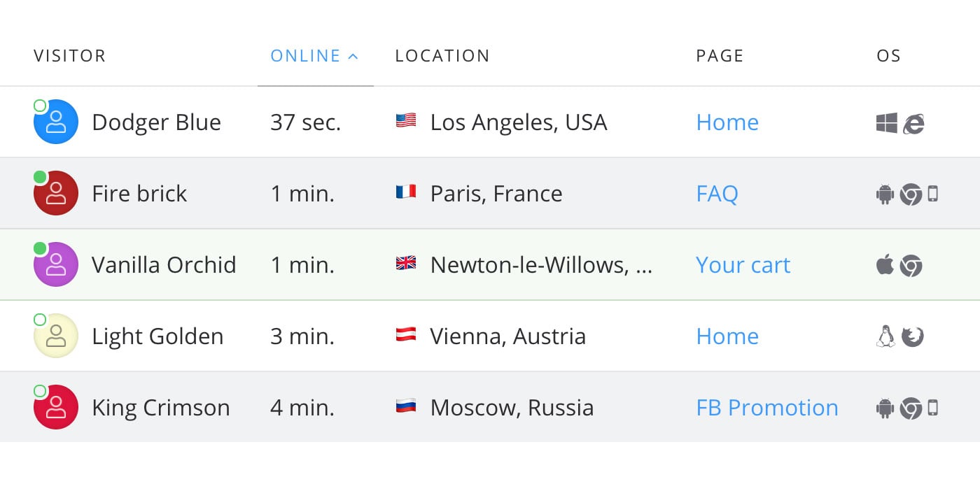Toggle the green online status dot on Fire brick's avatar
980x477 pixels.
tap(40, 176)
